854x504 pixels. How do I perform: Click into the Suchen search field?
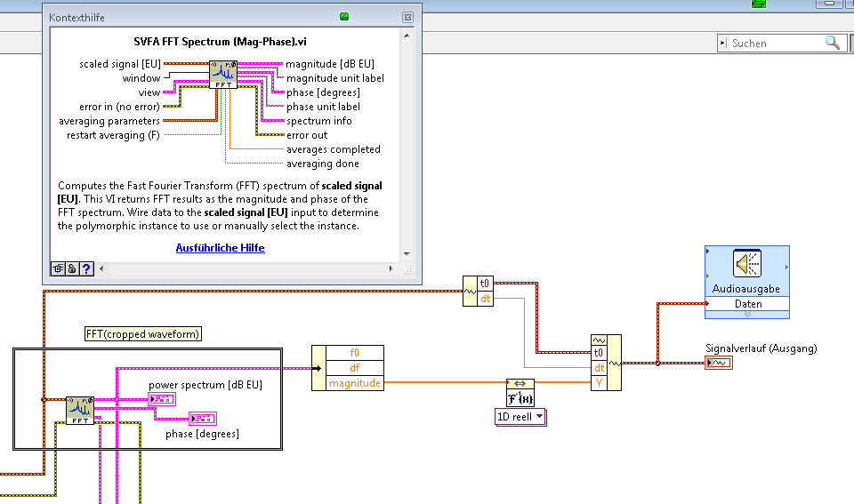coord(774,43)
